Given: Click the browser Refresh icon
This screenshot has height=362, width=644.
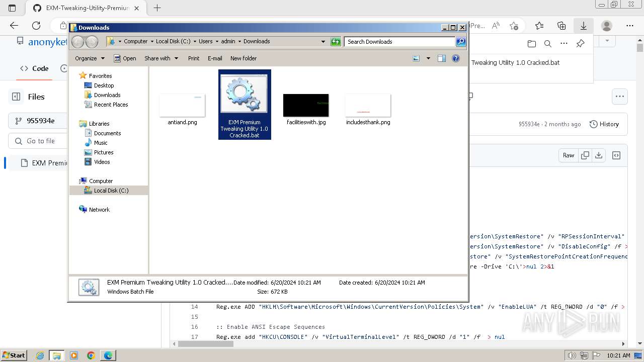Looking at the screenshot, I should (36, 26).
